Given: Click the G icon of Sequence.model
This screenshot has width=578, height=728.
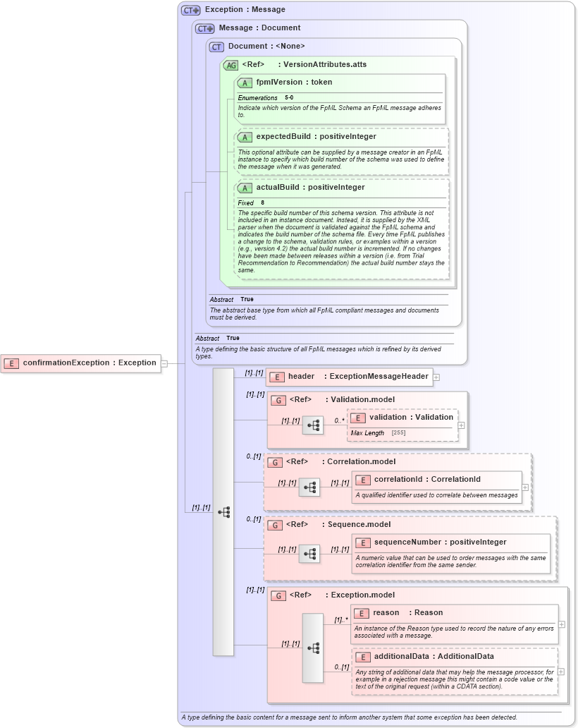Looking at the screenshot, I should (x=275, y=525).
